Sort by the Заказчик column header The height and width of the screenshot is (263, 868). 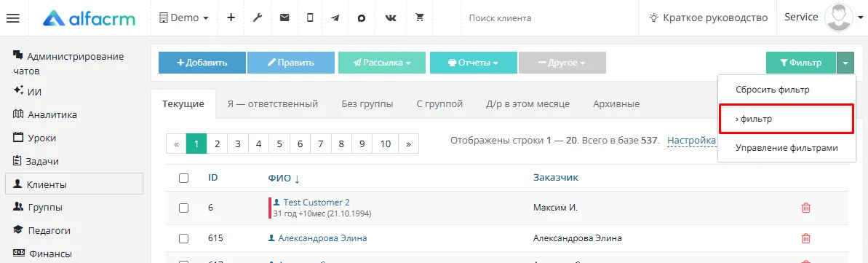pos(555,178)
